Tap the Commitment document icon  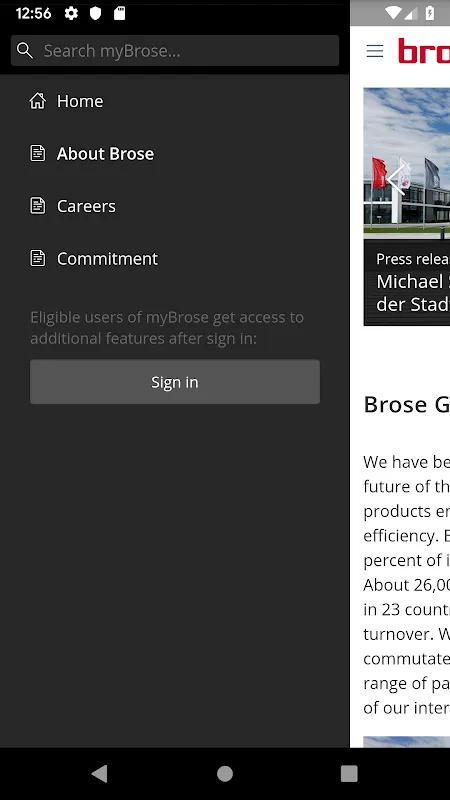point(38,258)
